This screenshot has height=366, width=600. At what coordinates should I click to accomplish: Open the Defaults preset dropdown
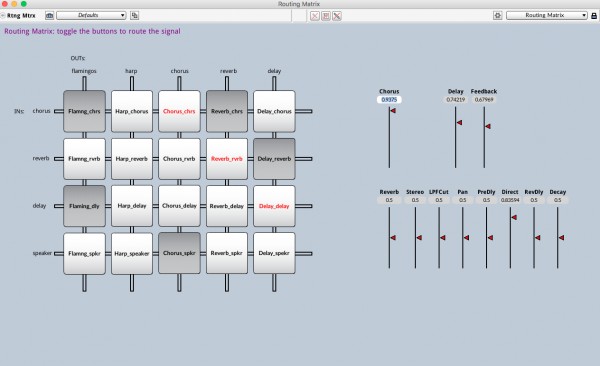coord(91,15)
